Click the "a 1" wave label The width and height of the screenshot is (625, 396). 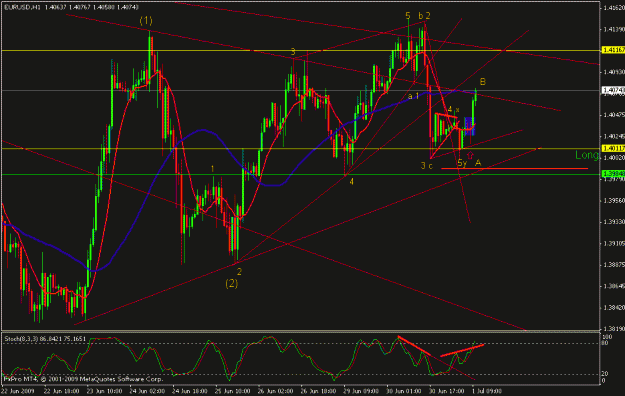[x=413, y=96]
